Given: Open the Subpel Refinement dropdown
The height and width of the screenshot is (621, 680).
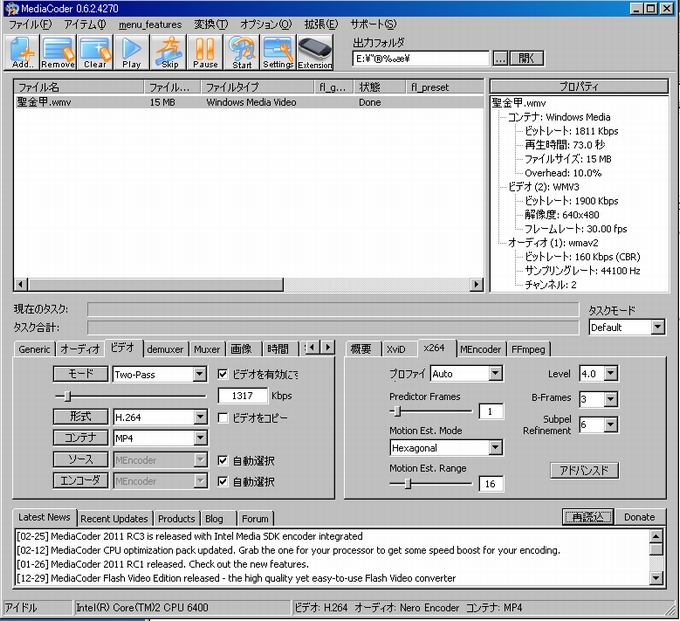Looking at the screenshot, I should click(x=611, y=425).
